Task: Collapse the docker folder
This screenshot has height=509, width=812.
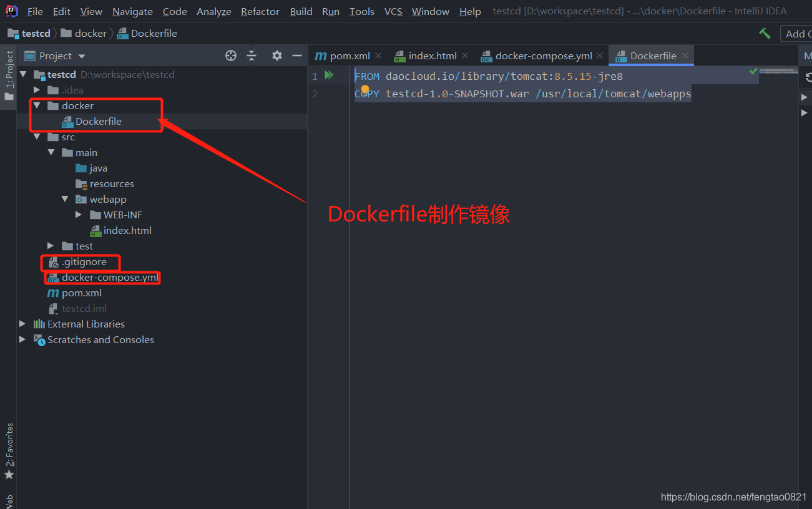Action: [37, 105]
